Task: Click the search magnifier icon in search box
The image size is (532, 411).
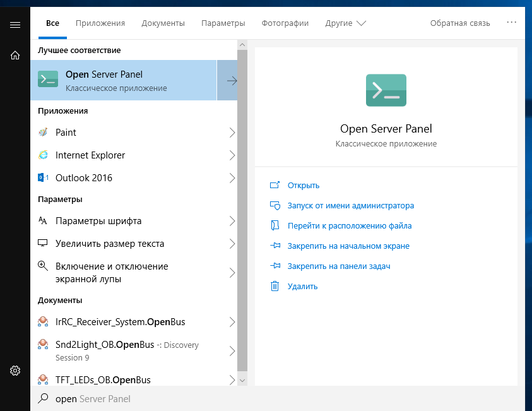Action: 43,398
